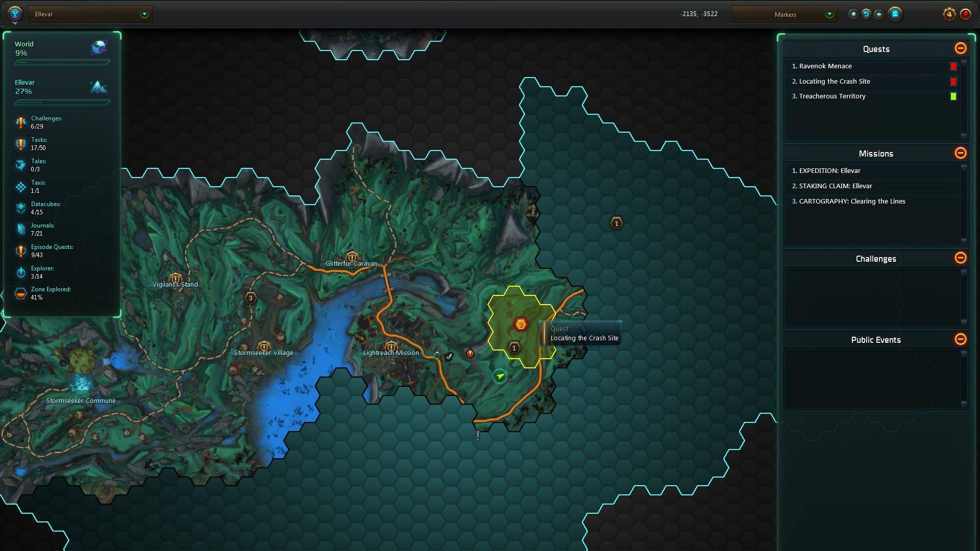Select the Ravenok Menace quest

872,66
